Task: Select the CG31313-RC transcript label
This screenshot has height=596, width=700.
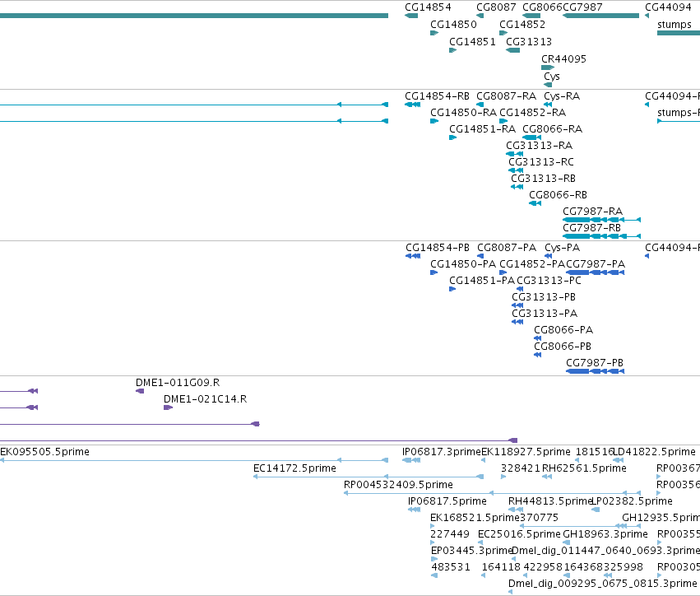Action: pos(541,162)
